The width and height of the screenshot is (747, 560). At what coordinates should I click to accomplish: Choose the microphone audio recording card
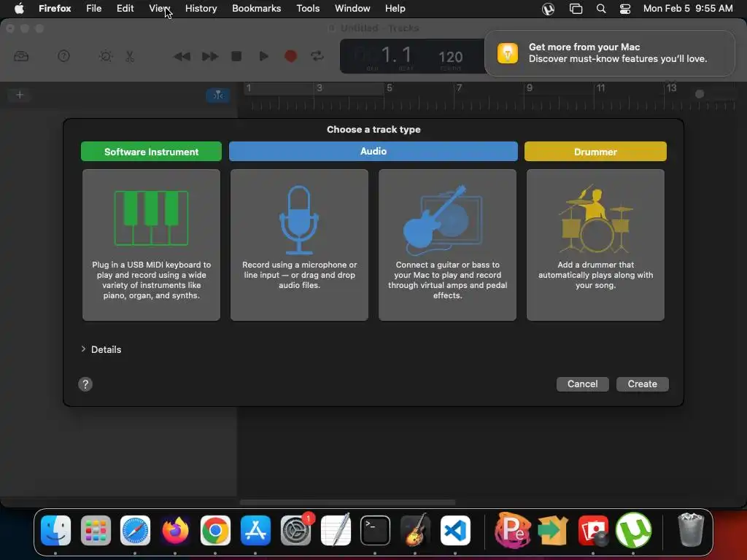299,245
